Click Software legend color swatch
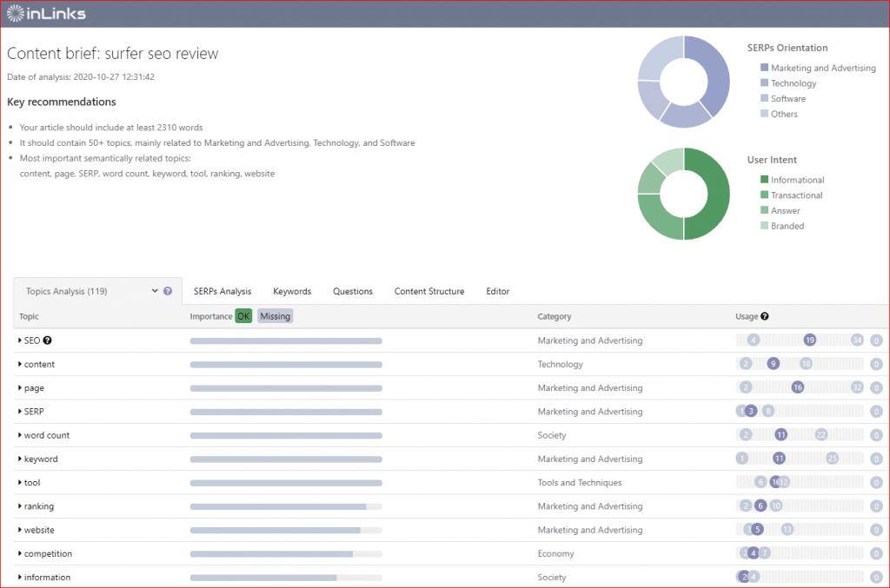Image resolution: width=890 pixels, height=588 pixels. [764, 98]
